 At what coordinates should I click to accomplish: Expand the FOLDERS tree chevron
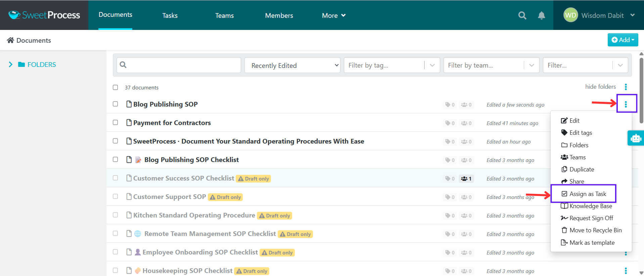[10, 65]
